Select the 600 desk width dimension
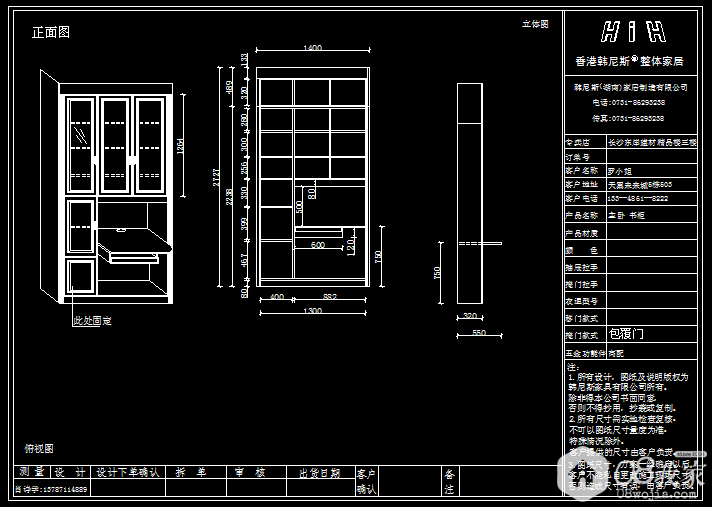Screen dimensions: 712x507 [317, 245]
